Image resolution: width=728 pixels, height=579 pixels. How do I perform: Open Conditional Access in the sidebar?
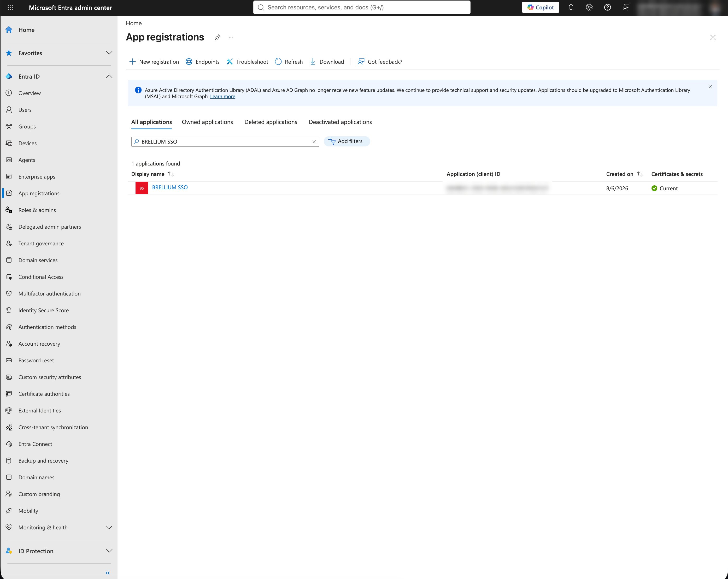click(41, 277)
